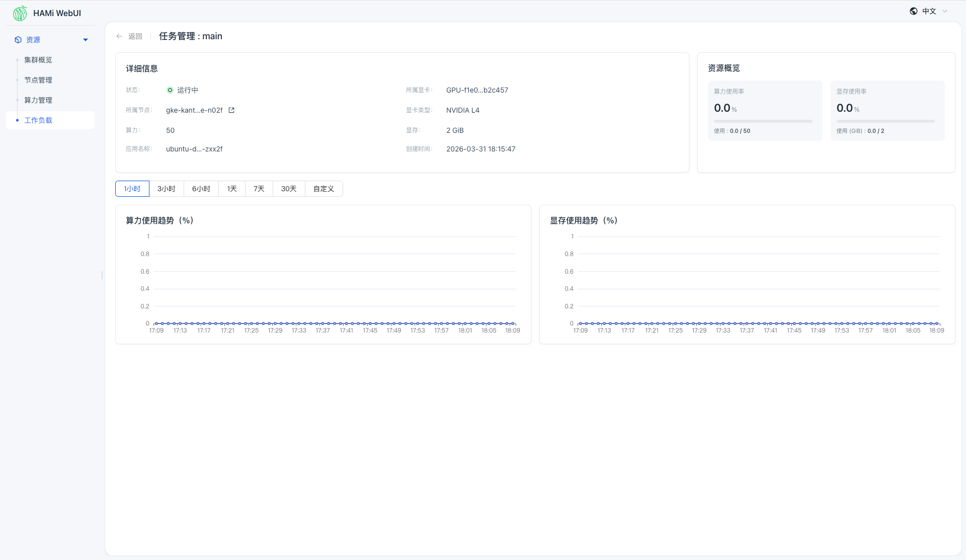Click the back arrow icon
Viewport: 966px width, 560px height.
119,36
